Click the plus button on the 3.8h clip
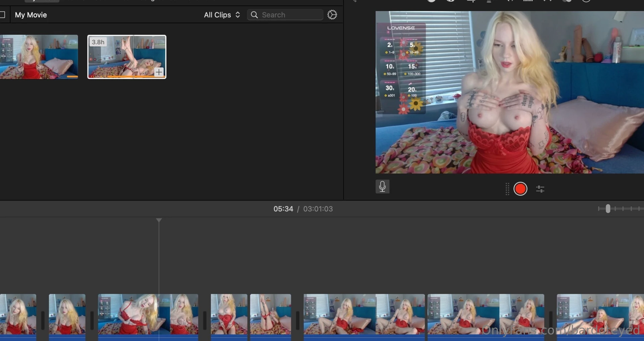Screen dimensions: 644x341 point(159,72)
